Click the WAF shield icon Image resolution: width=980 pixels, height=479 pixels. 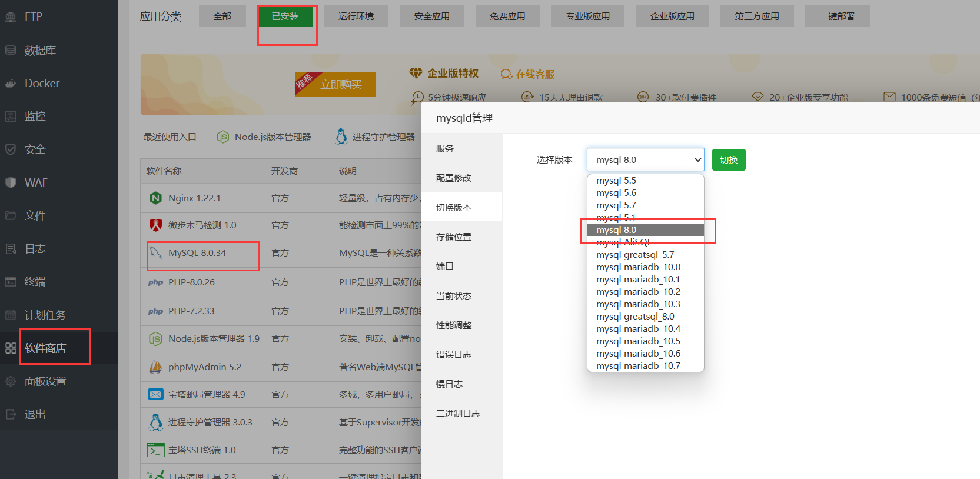(x=11, y=182)
